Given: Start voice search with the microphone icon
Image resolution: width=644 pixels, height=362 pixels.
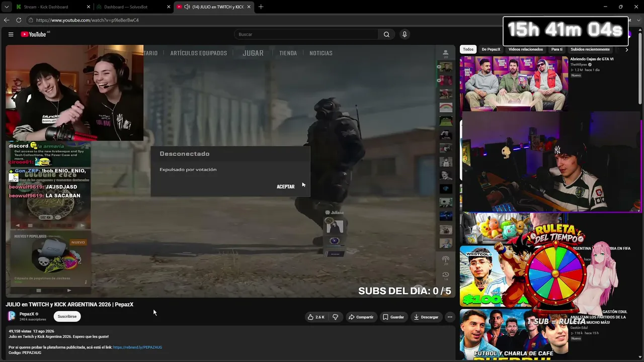Looking at the screenshot, I should 405,34.
